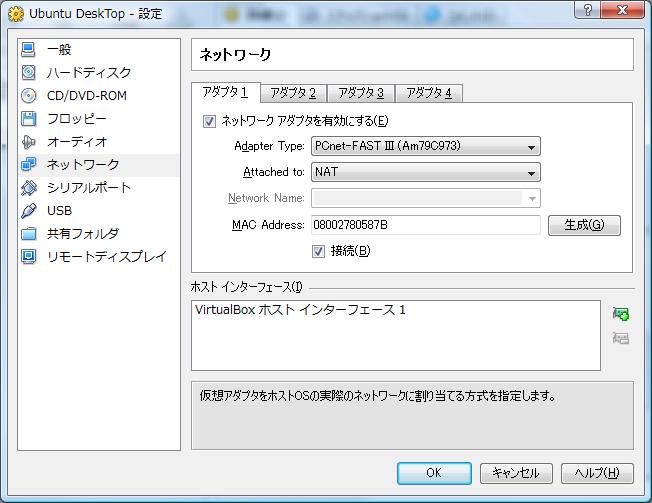Click the USB plug icon
The width and height of the screenshot is (652, 503).
tap(28, 211)
